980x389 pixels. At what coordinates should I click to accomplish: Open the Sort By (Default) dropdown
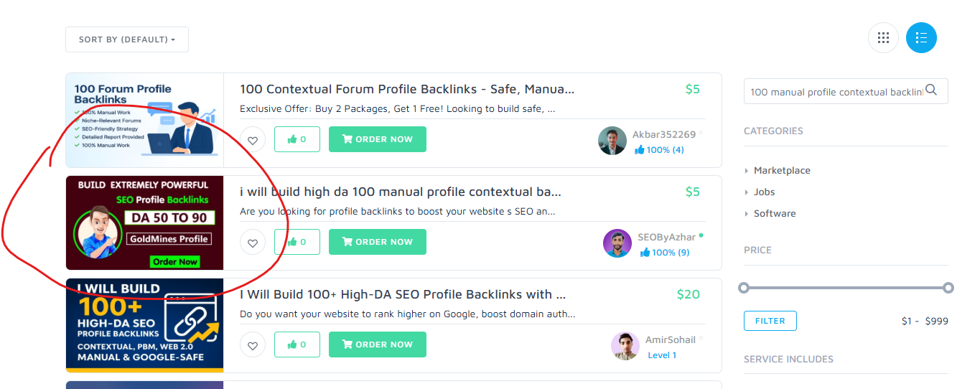[x=127, y=39]
